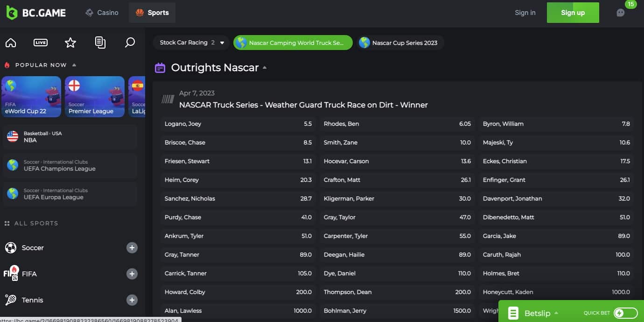Bet on Majeski, Ty at 10.6
The width and height of the screenshot is (644, 322).
point(556,143)
